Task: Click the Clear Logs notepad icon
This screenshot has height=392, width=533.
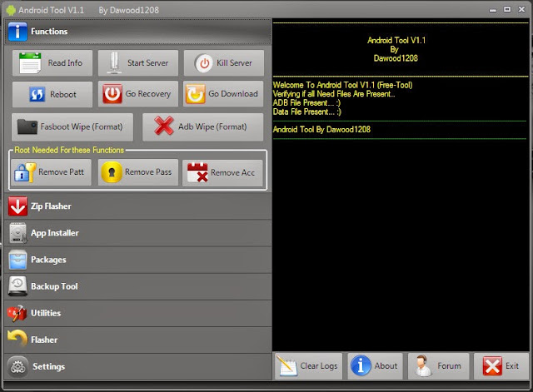Action: click(286, 365)
